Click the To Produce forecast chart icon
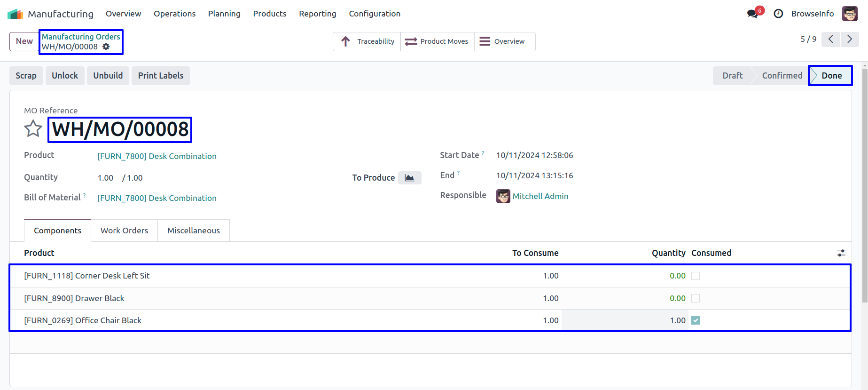 (409, 178)
